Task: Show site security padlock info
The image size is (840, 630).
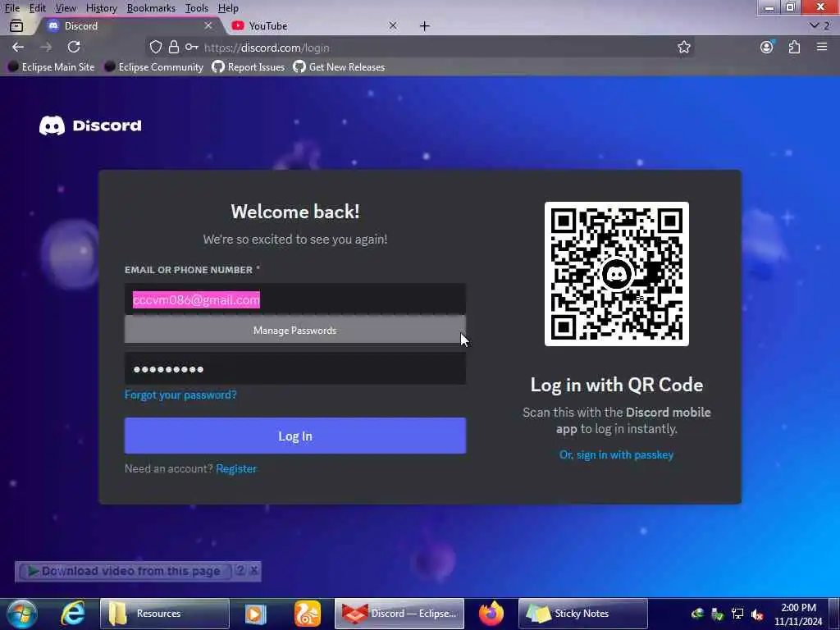Action: (174, 47)
